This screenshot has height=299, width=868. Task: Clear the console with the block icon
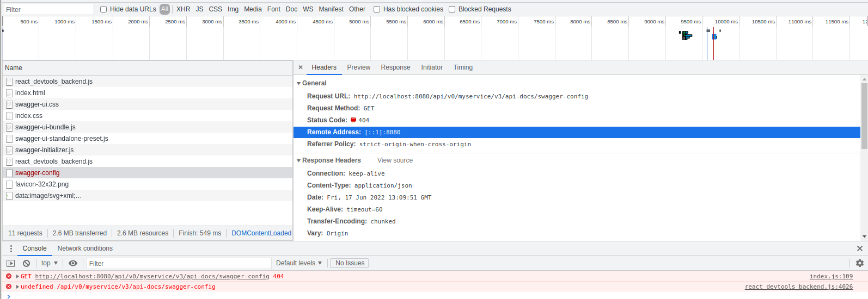pyautogui.click(x=26, y=263)
